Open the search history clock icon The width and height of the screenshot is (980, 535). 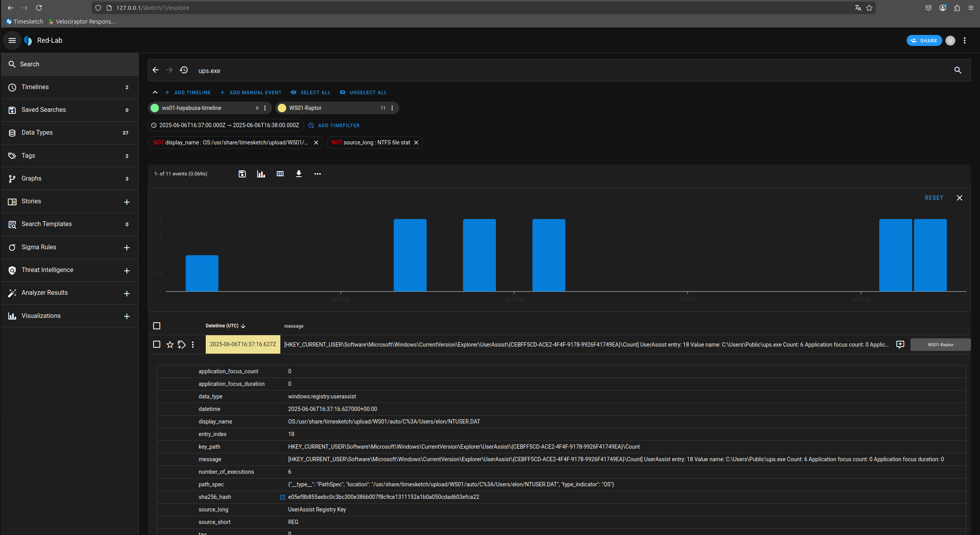click(184, 70)
